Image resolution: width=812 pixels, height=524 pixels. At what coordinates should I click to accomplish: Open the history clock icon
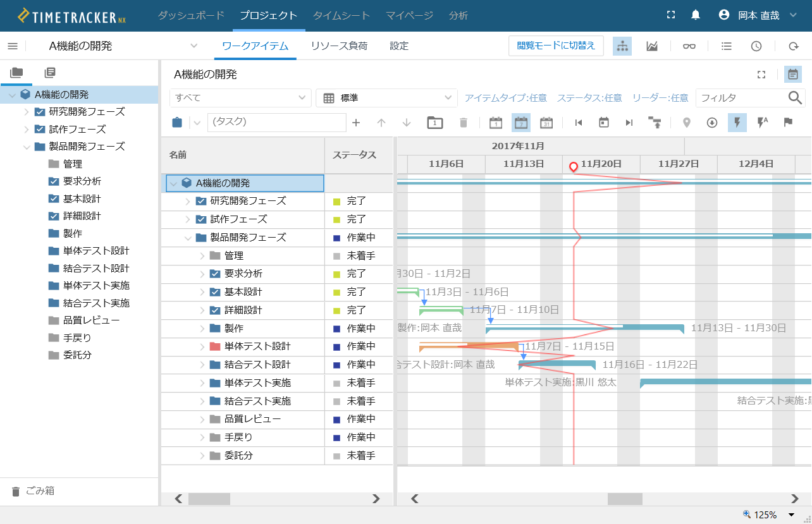tap(756, 46)
